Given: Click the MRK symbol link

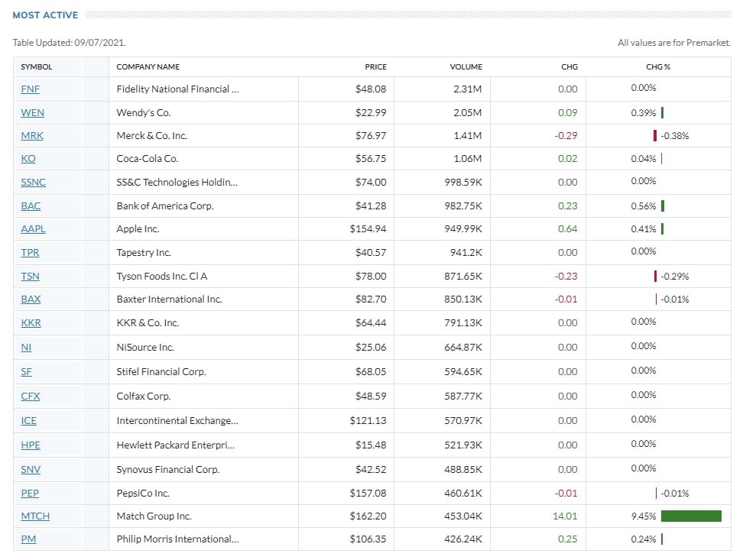Looking at the screenshot, I should pyautogui.click(x=32, y=135).
